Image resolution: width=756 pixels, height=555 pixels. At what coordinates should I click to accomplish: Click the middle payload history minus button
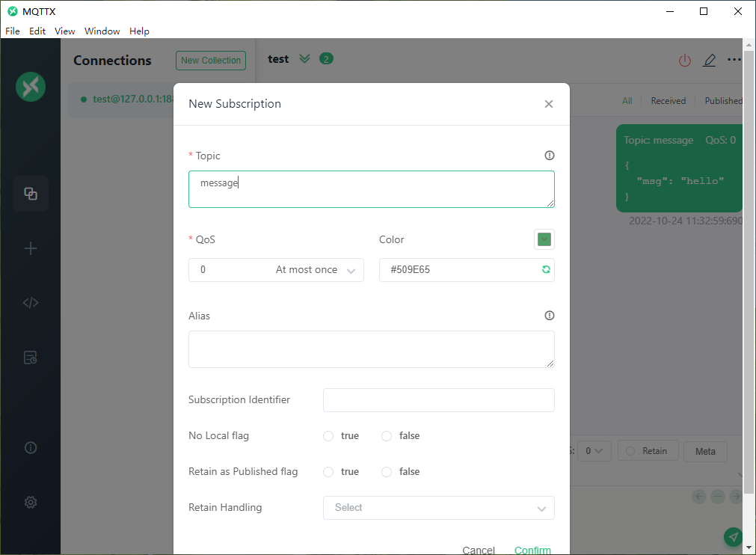(x=717, y=496)
